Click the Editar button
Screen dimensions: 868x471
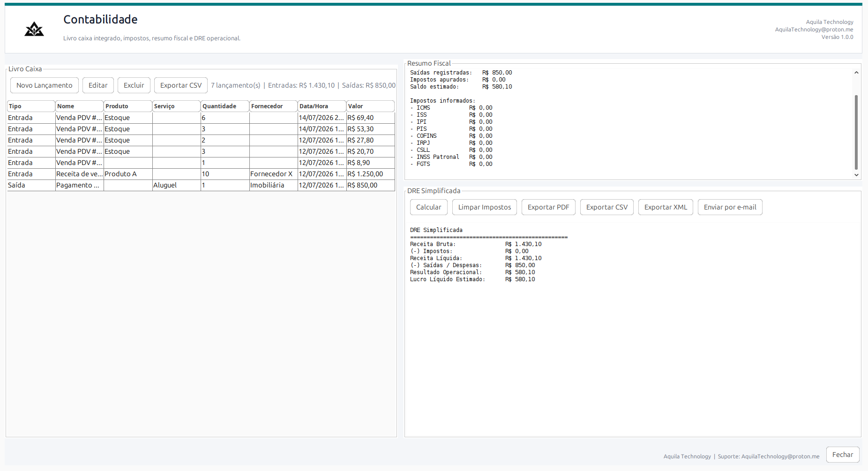click(98, 85)
